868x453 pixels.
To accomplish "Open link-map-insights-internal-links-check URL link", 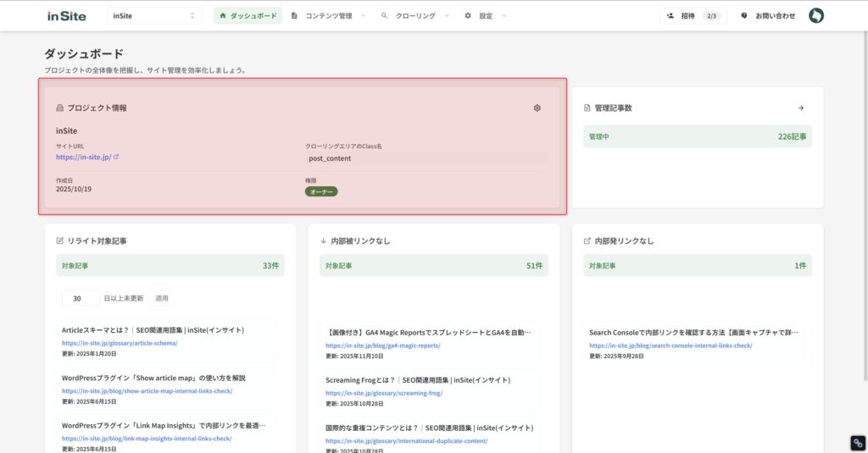I will click(x=147, y=439).
